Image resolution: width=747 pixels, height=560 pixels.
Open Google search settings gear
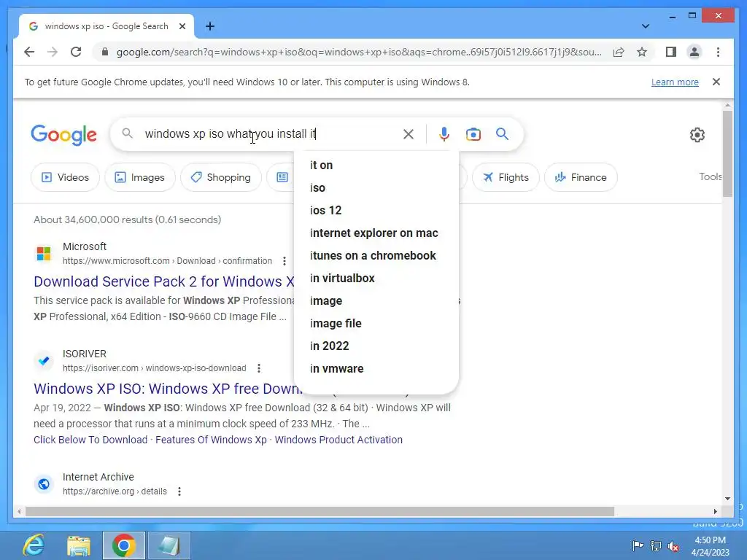(697, 135)
